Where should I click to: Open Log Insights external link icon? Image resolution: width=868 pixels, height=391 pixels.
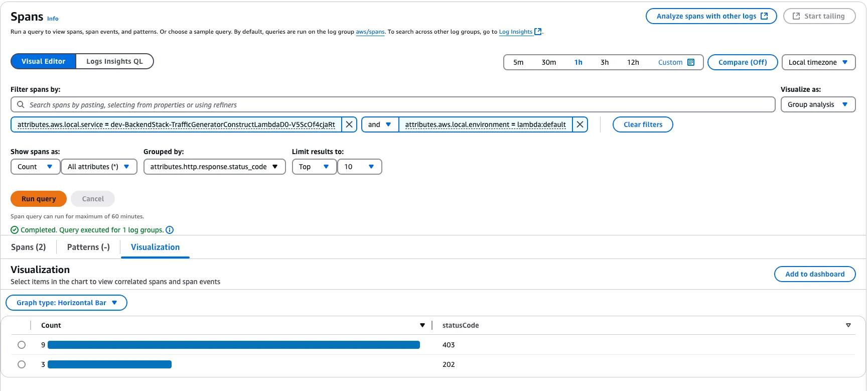538,32
